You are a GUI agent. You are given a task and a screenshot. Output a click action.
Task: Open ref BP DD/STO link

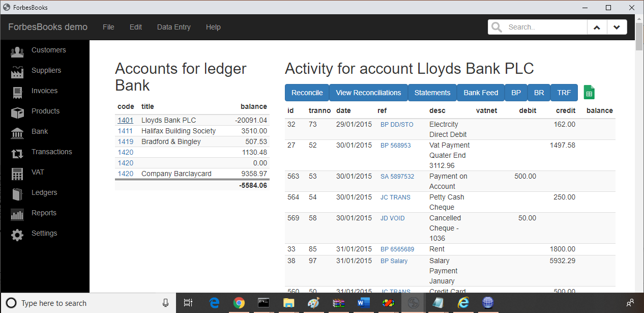(397, 125)
